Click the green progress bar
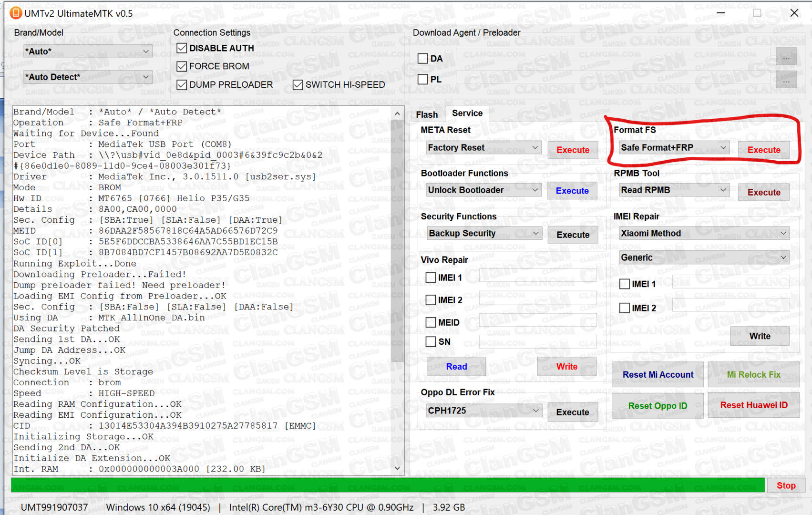The width and height of the screenshot is (812, 515). [x=387, y=485]
